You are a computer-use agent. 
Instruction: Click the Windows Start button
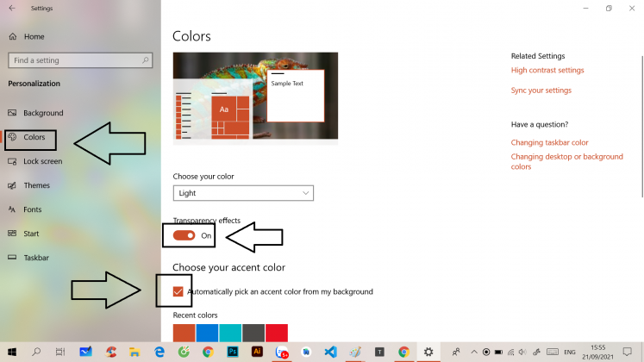pyautogui.click(x=12, y=352)
